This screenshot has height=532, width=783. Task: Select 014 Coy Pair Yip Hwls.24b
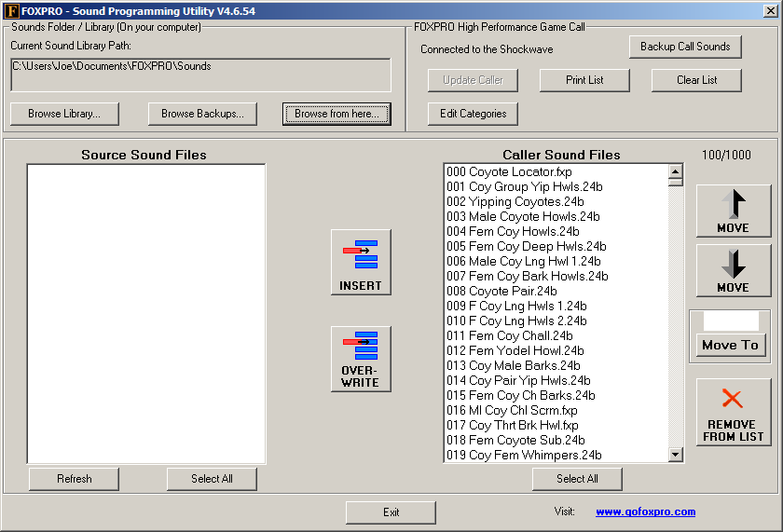point(556,381)
